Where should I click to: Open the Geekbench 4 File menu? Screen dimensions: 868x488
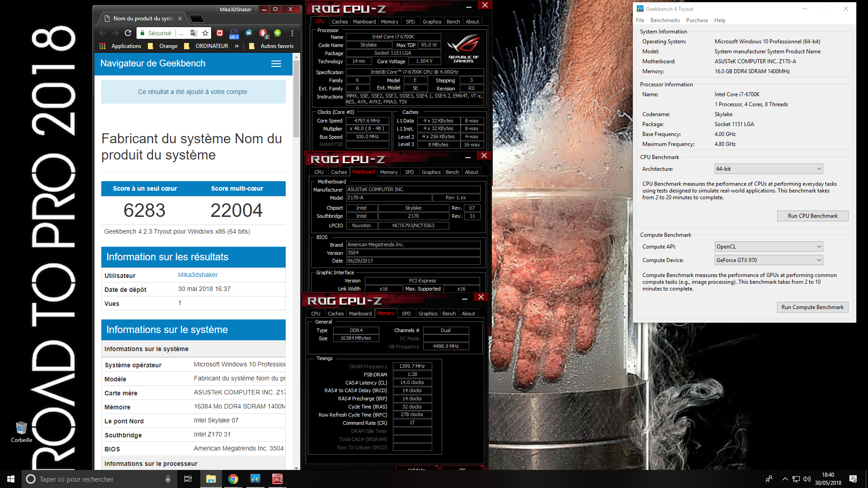(x=640, y=20)
